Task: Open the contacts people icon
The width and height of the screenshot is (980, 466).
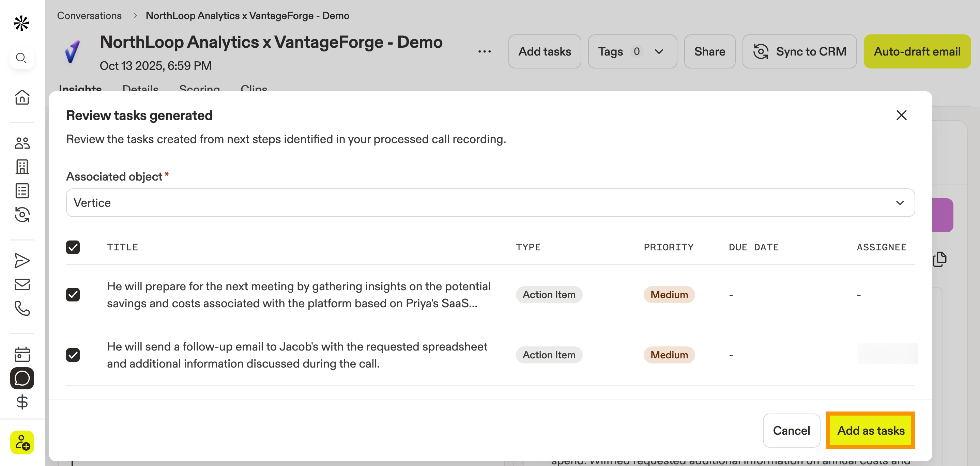Action: [x=22, y=143]
